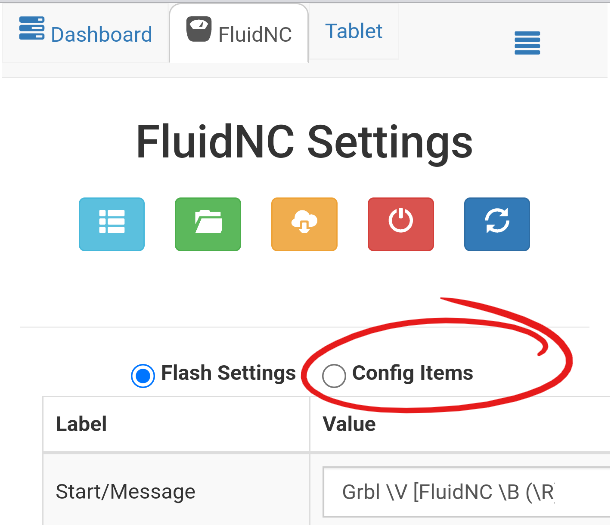Screen dimensions: 610x525
Task: Select the Flash Settings radio button
Action: 143,376
